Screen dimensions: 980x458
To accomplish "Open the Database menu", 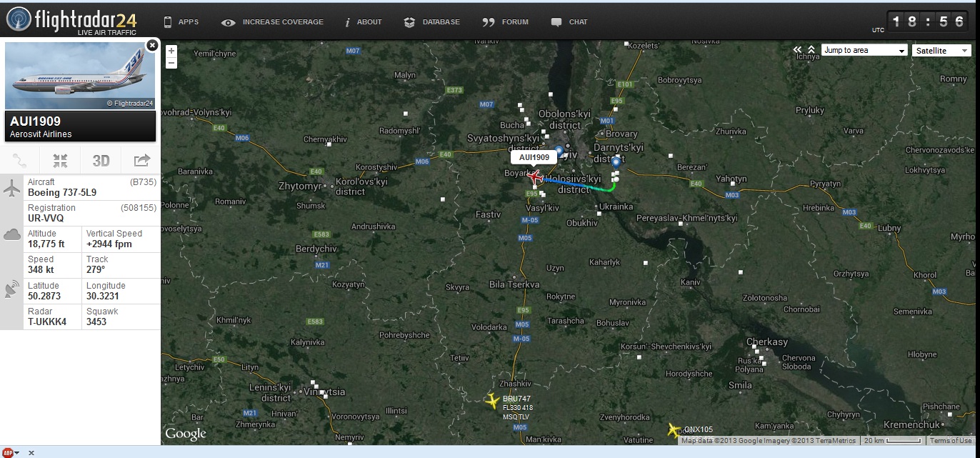I will pyautogui.click(x=432, y=22).
